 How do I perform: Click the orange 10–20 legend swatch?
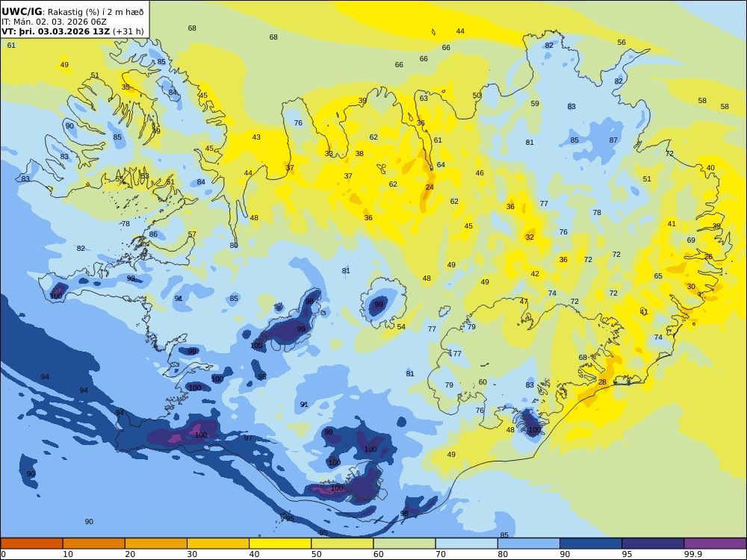[x=94, y=544]
